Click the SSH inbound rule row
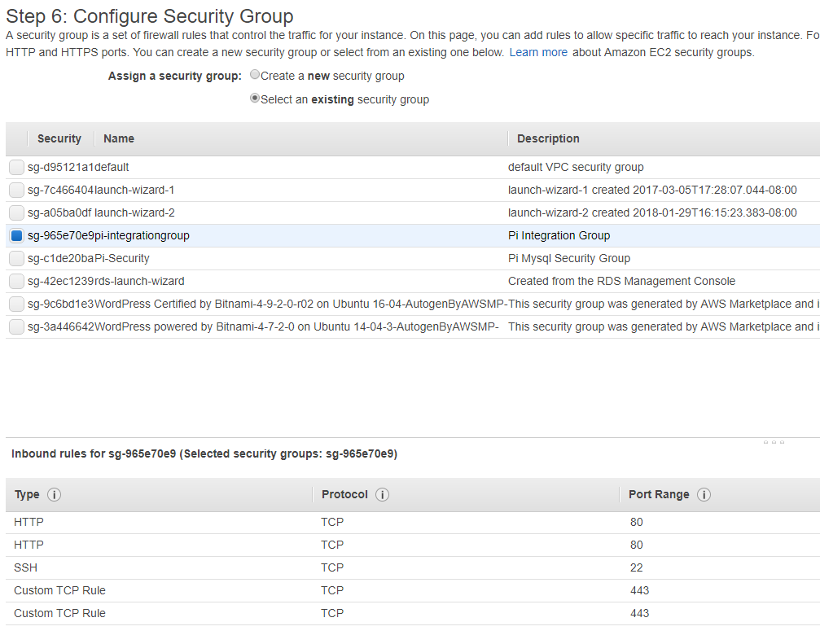 26,567
